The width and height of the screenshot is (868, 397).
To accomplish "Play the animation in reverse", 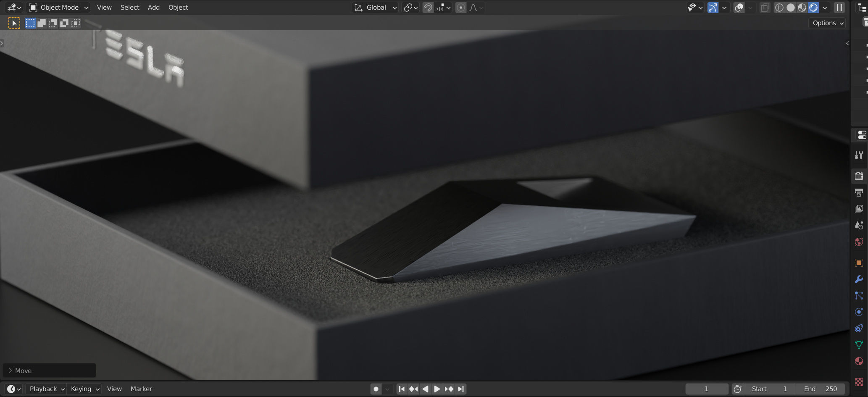I will pos(425,389).
